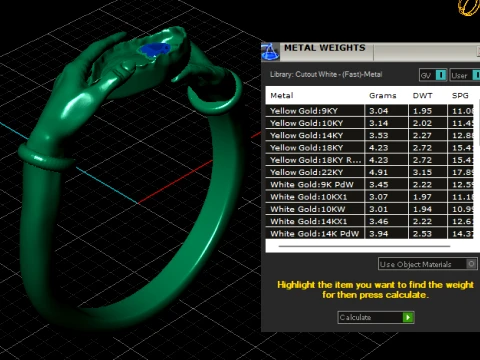Image resolution: width=480 pixels, height=360 pixels.
Task: Click the vertical scrollbar of the metals table
Action: pyautogui.click(x=479, y=123)
